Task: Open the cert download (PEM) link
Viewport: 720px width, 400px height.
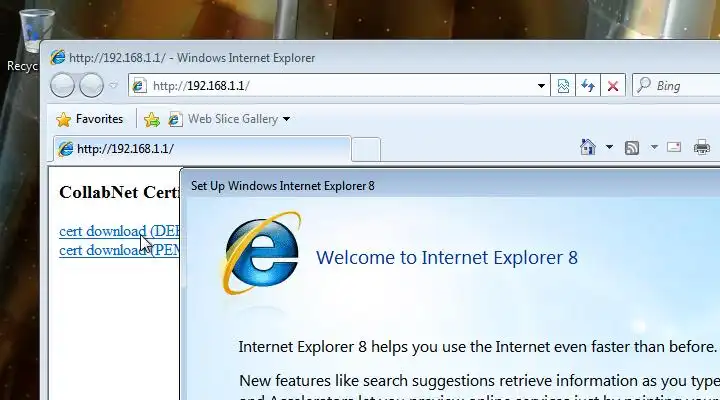Action: [x=119, y=250]
